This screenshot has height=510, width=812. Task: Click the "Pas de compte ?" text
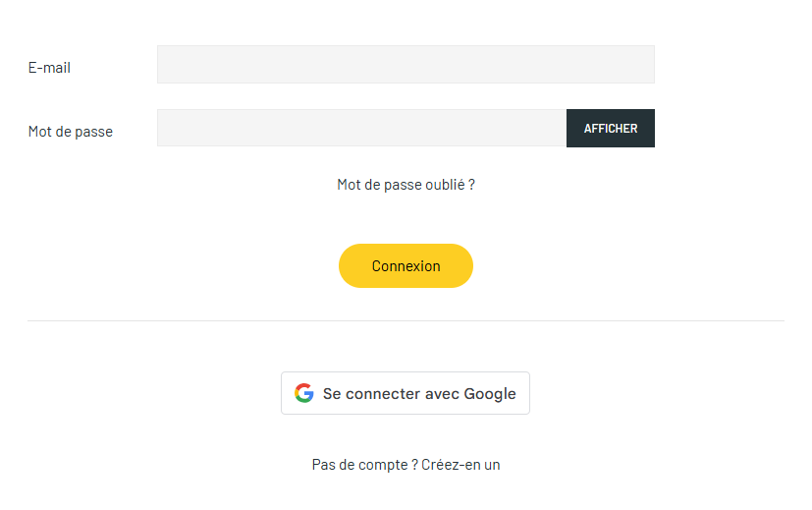(x=364, y=465)
